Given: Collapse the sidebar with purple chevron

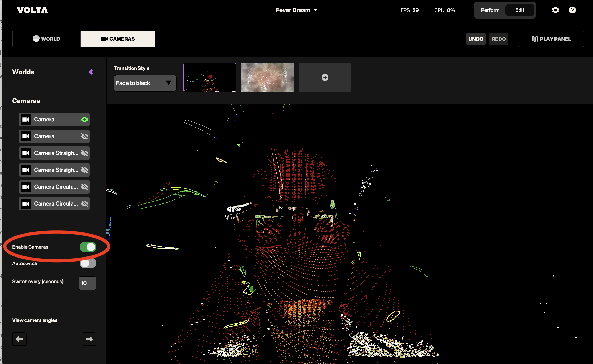Looking at the screenshot, I should pyautogui.click(x=91, y=72).
